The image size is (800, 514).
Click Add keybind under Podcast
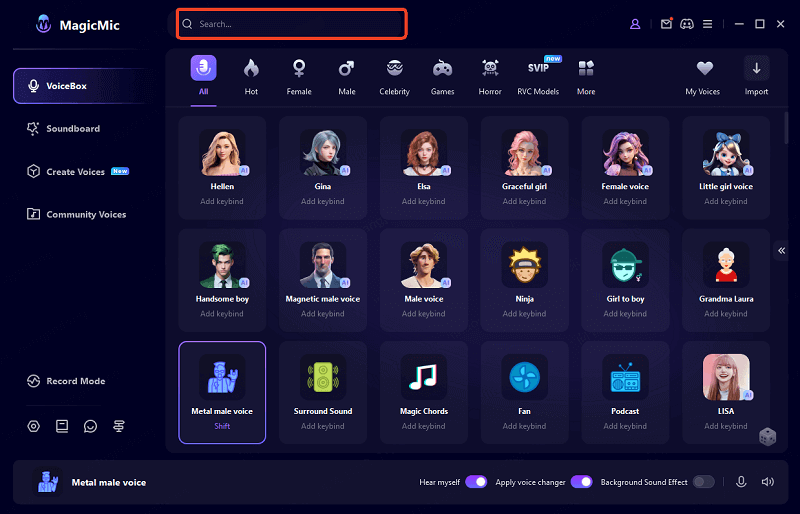(625, 426)
